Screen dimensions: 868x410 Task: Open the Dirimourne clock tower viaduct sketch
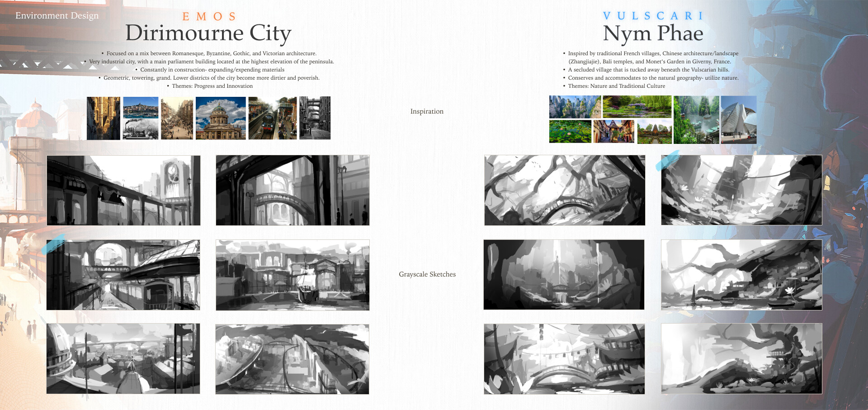tap(123, 191)
